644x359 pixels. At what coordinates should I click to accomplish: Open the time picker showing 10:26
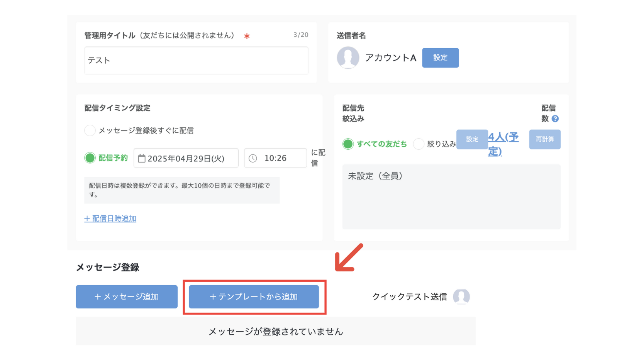click(x=276, y=158)
